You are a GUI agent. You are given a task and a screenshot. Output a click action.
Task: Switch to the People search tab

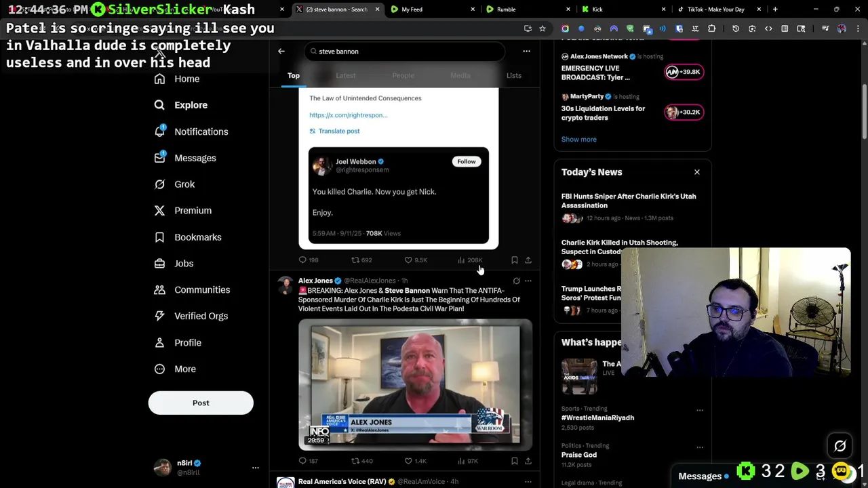[403, 75]
